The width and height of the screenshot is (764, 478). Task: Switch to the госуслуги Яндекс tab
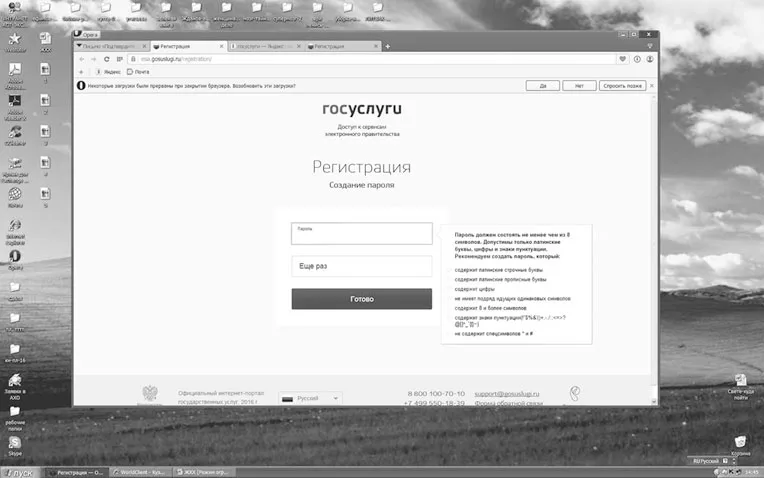(265, 46)
